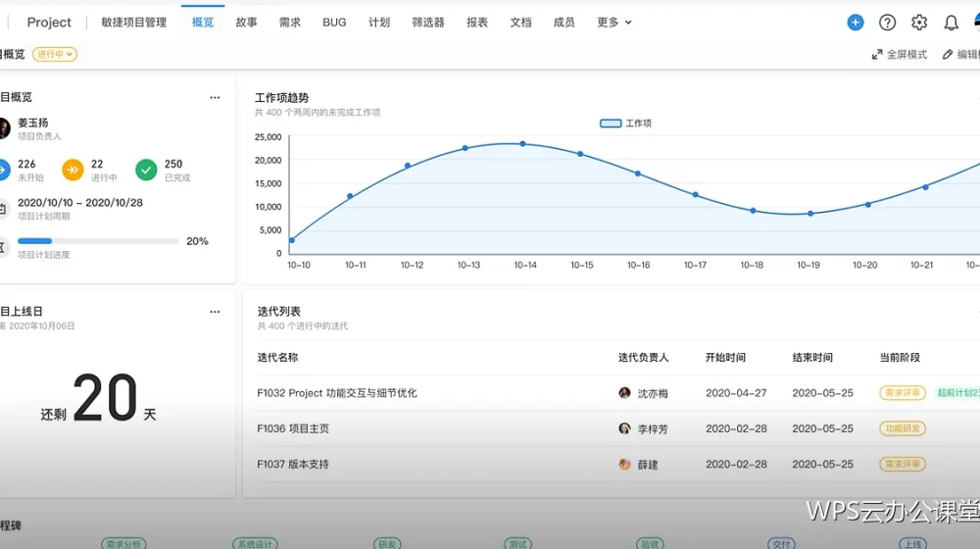980x549 pixels.
Task: Click the 当前阶段 column header
Action: point(900,357)
